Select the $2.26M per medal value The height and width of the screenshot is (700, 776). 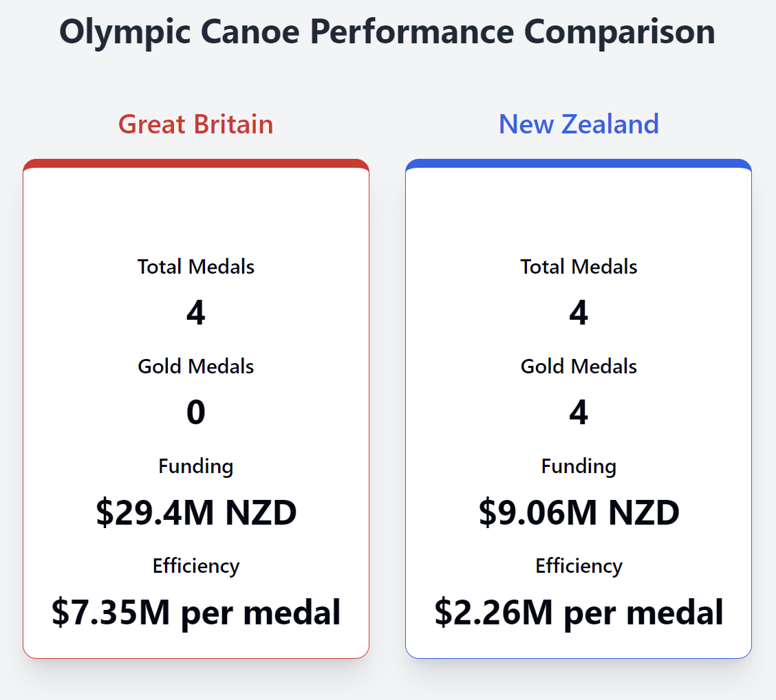click(x=579, y=613)
